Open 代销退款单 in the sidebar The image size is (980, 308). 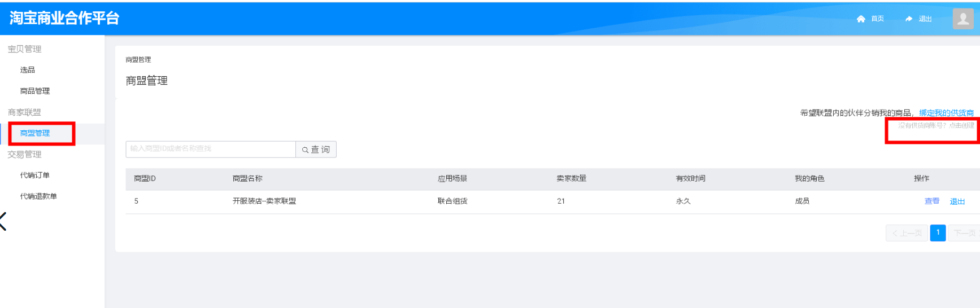(38, 196)
